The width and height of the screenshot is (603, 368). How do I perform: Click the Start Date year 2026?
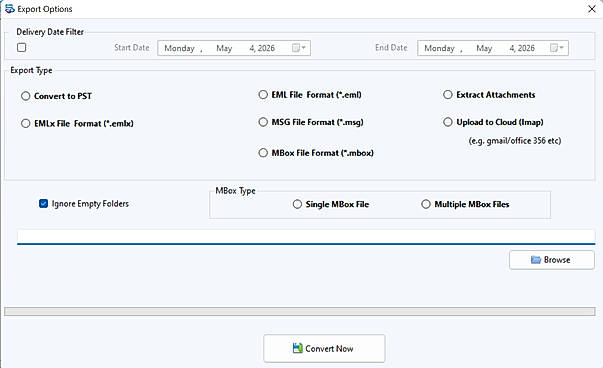266,48
